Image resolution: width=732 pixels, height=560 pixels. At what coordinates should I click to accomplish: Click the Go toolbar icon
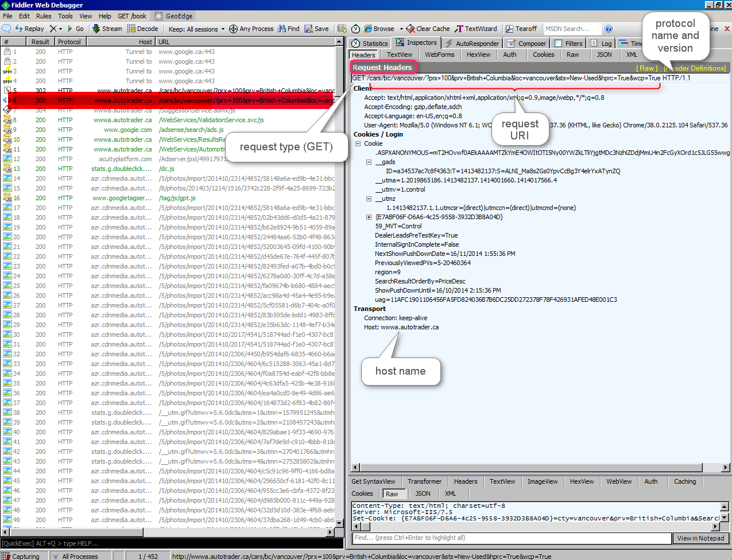tap(76, 28)
